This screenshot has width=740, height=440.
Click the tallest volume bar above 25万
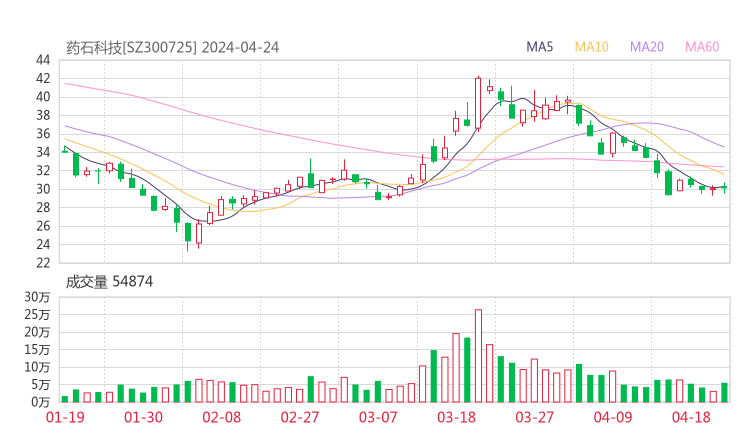pos(478,356)
